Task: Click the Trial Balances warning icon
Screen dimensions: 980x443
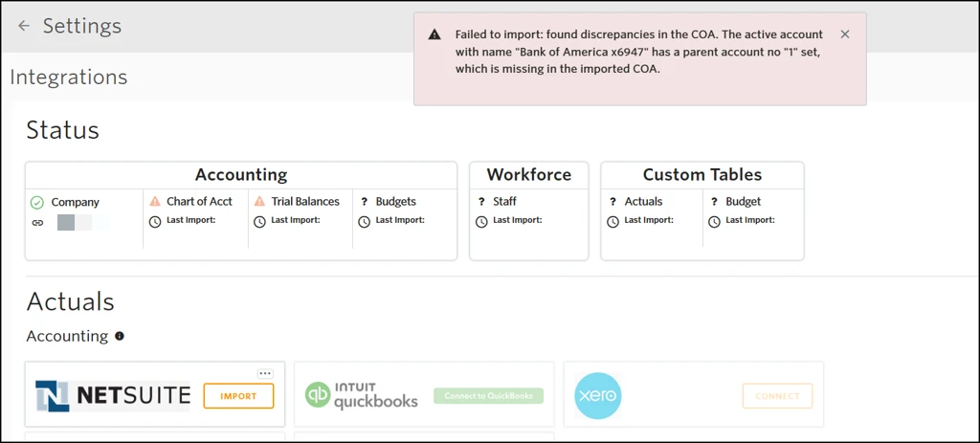Action: point(259,202)
